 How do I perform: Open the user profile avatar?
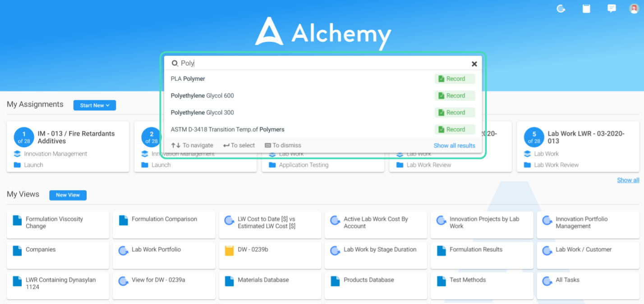634,9
